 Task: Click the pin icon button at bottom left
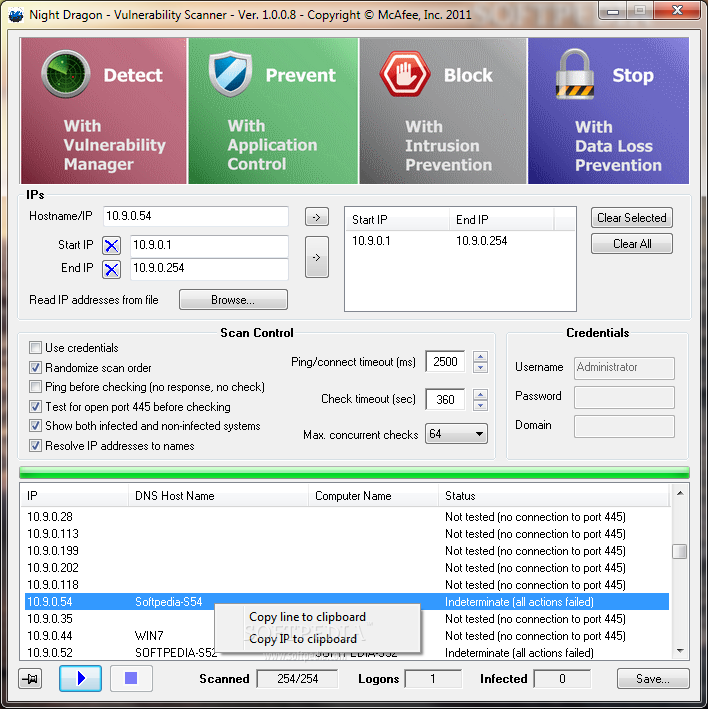(30, 679)
